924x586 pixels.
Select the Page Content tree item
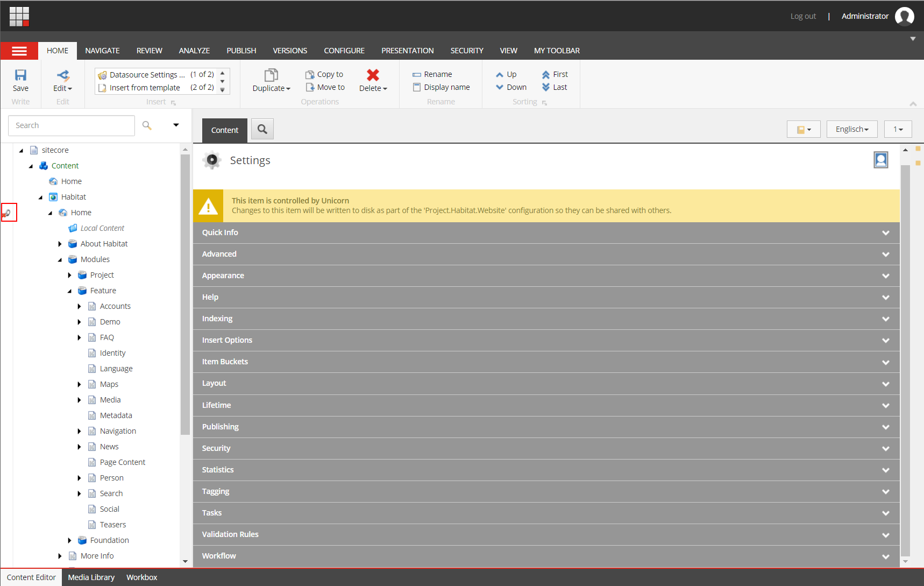tap(122, 462)
